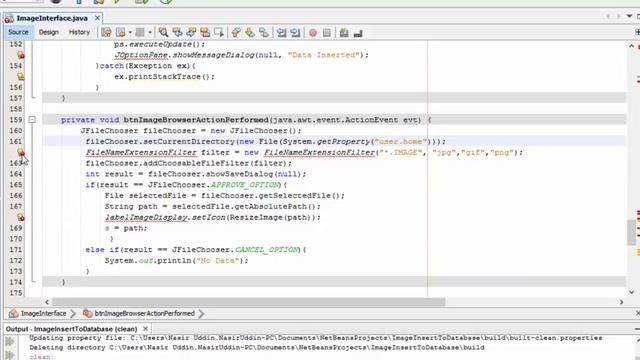Click Shift Line Left icon
The image size is (640, 360).
[x=281, y=32]
